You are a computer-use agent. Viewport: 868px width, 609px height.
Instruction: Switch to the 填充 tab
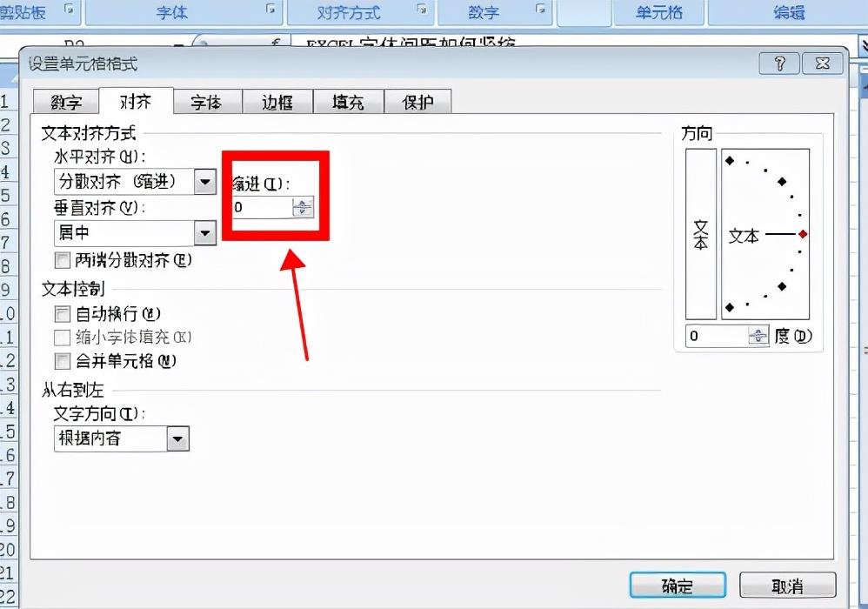click(348, 102)
